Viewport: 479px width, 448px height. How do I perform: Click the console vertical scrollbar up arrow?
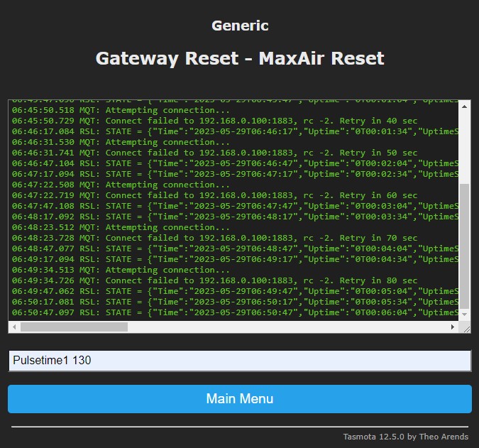pyautogui.click(x=465, y=106)
